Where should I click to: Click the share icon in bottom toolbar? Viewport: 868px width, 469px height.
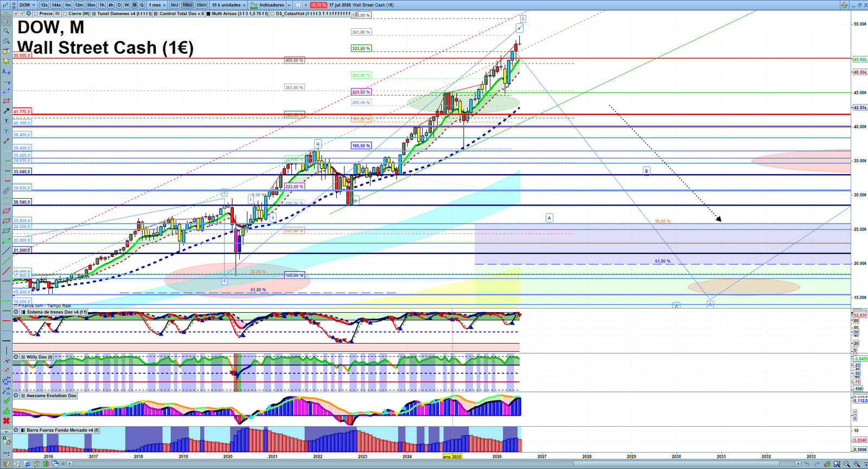tap(17, 464)
